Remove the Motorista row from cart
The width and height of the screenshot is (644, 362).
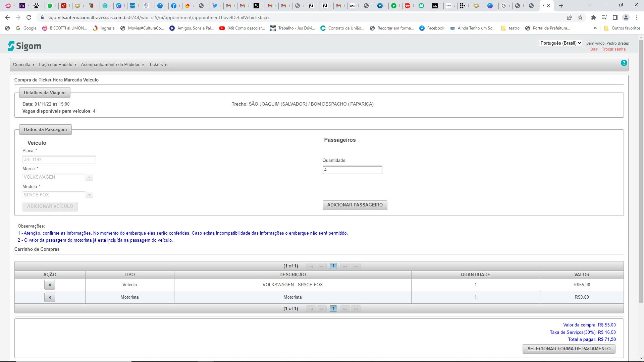[x=50, y=297]
